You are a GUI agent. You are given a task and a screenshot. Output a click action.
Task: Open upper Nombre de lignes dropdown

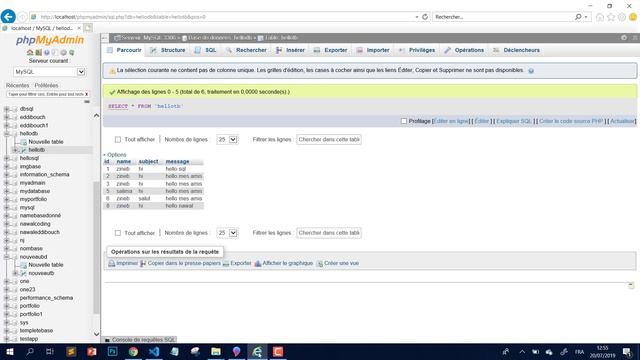tap(227, 140)
